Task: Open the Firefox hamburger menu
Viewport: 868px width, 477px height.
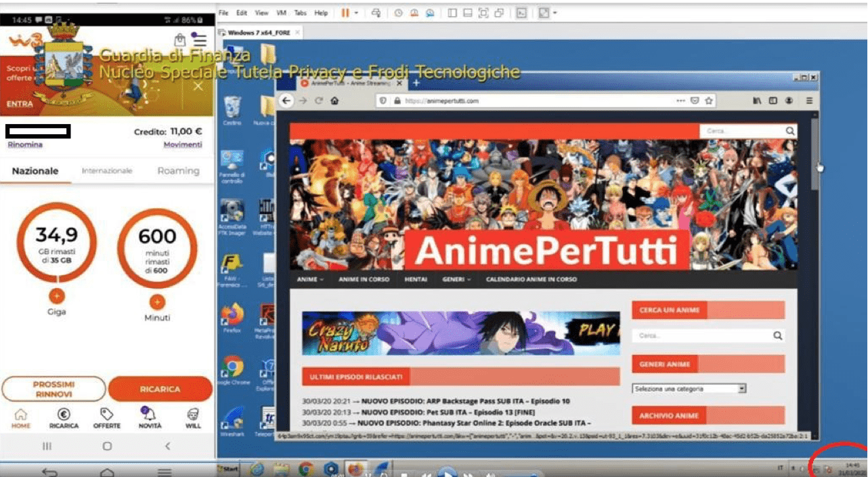Action: (x=809, y=100)
